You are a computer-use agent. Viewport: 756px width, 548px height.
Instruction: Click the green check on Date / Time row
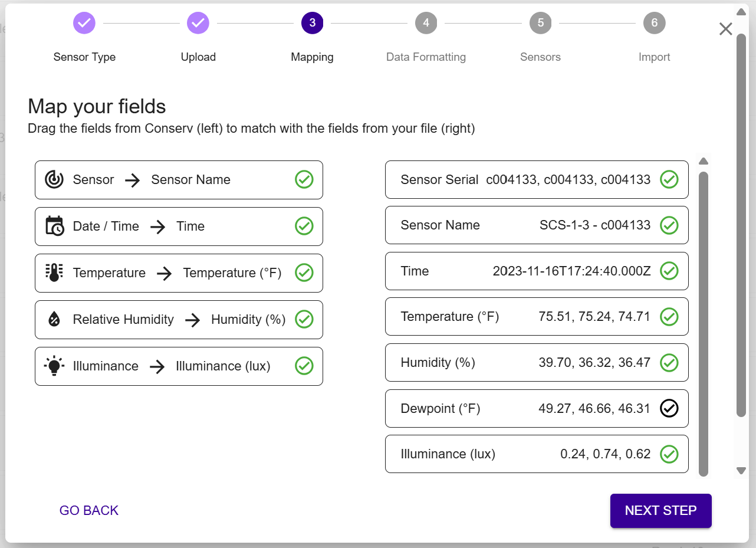pos(304,226)
